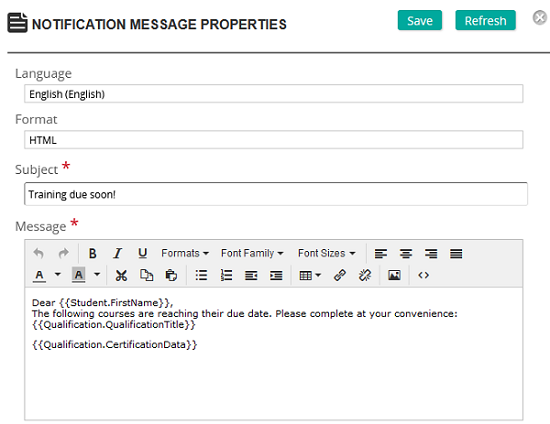Apply background color with highlighted A icon

[79, 275]
